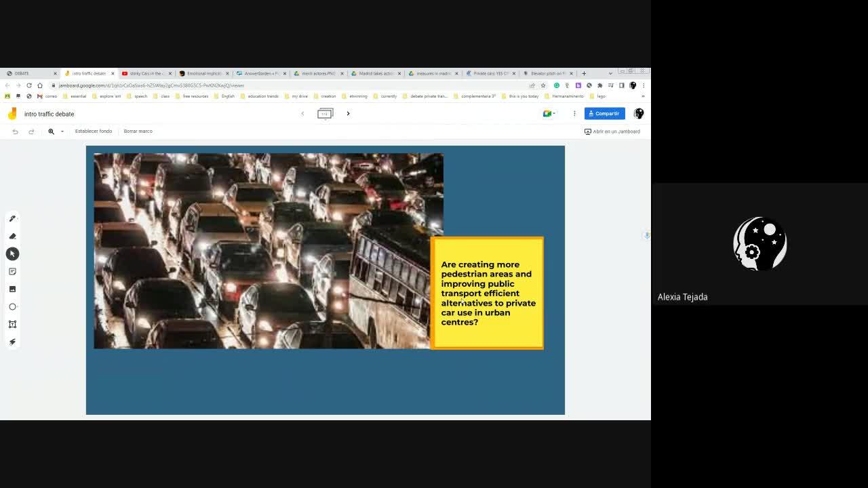Screen dimensions: 868x488
Task: Activate the Select arrow tool
Action: pyautogui.click(x=12, y=253)
